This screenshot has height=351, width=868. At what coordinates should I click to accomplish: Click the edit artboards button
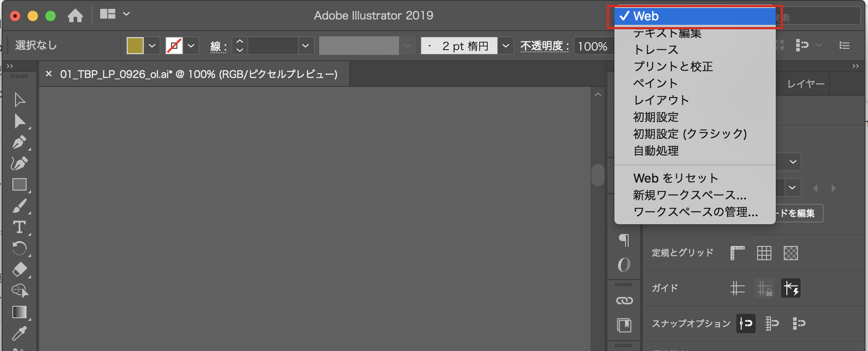pos(799,213)
